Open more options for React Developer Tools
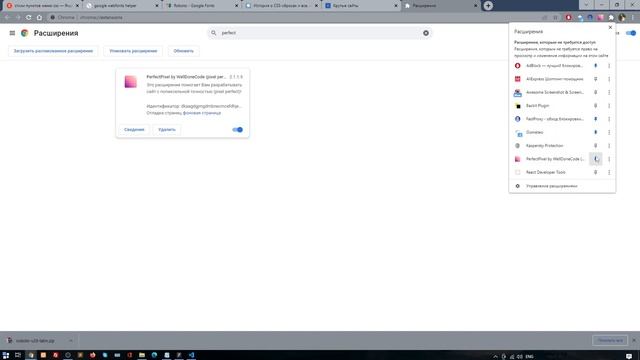The width and height of the screenshot is (640, 360). [609, 172]
